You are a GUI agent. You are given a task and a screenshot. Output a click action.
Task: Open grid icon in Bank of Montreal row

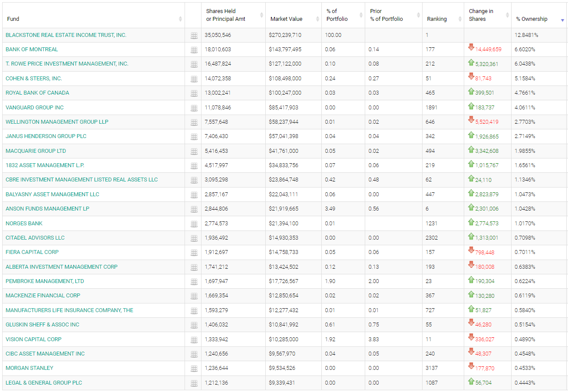(x=194, y=50)
